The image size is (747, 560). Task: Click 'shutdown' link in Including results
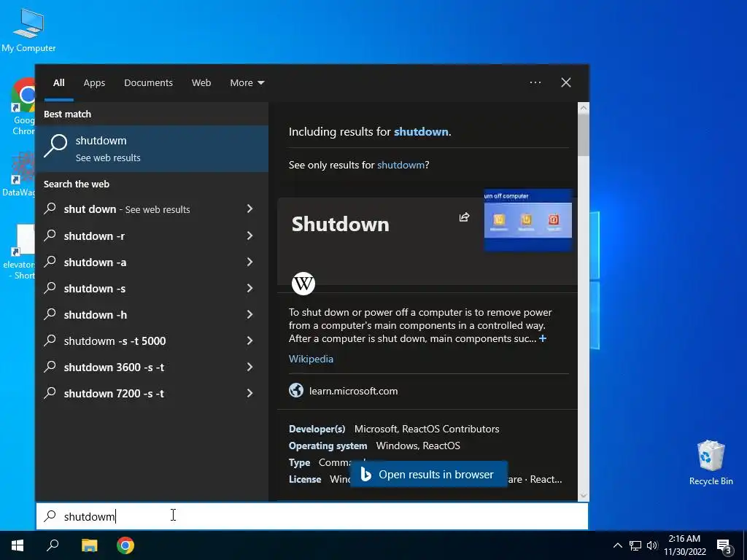421,131
